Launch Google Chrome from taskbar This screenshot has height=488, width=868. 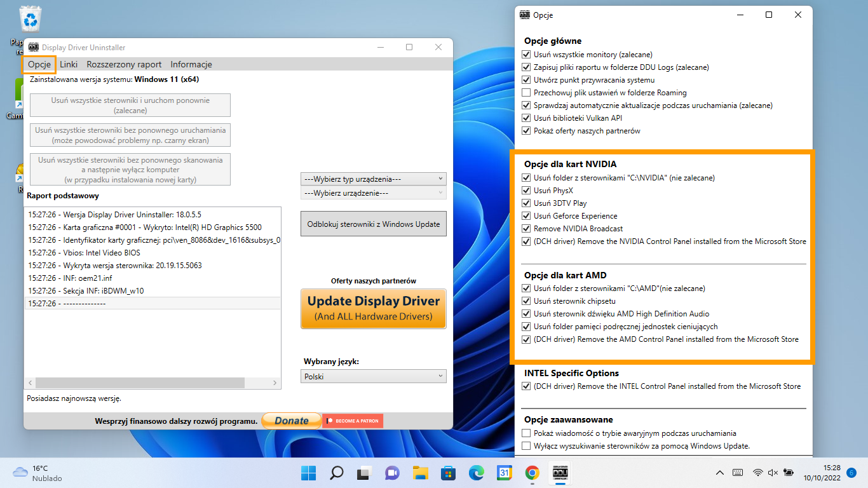[x=532, y=473]
